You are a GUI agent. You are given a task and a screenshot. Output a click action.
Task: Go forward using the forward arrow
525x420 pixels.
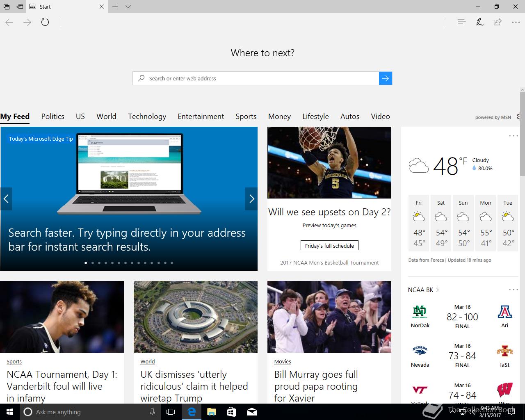(x=27, y=22)
